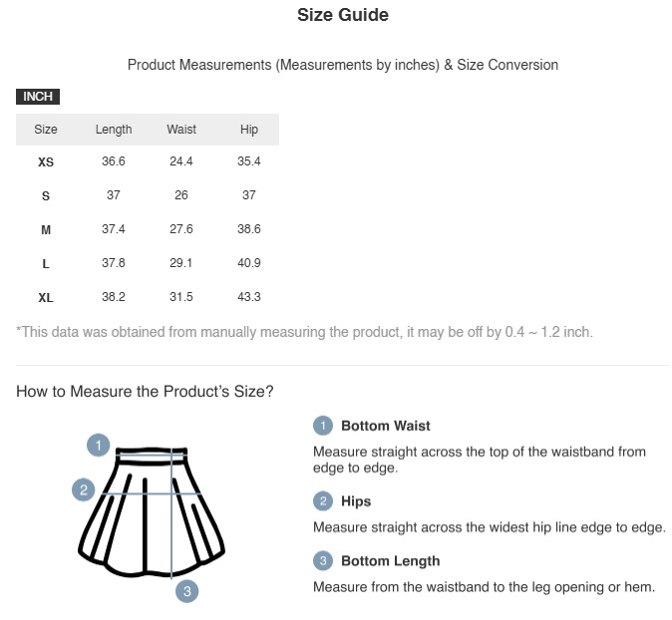Select the number 2 marker on skirt diagram
Screen dimensions: 672x620
[84, 489]
